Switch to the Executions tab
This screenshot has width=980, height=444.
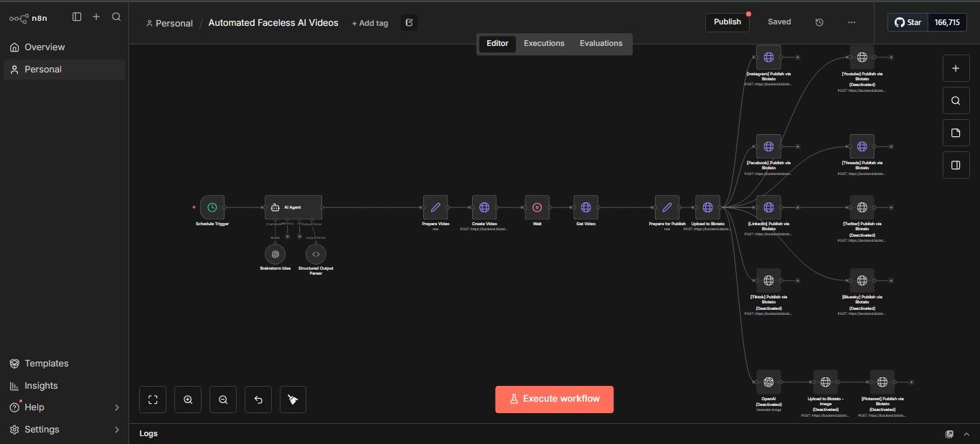coord(544,43)
